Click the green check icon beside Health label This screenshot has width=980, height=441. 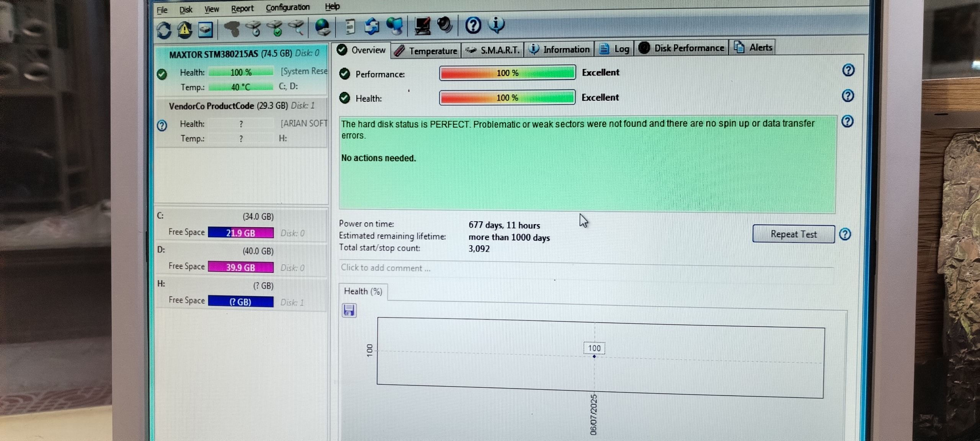(345, 98)
